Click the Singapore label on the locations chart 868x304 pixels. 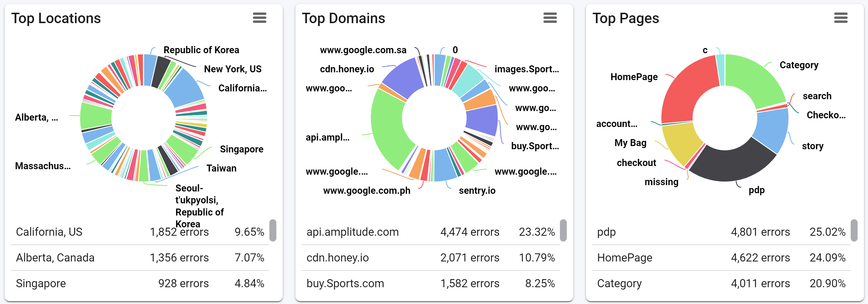pos(242,149)
